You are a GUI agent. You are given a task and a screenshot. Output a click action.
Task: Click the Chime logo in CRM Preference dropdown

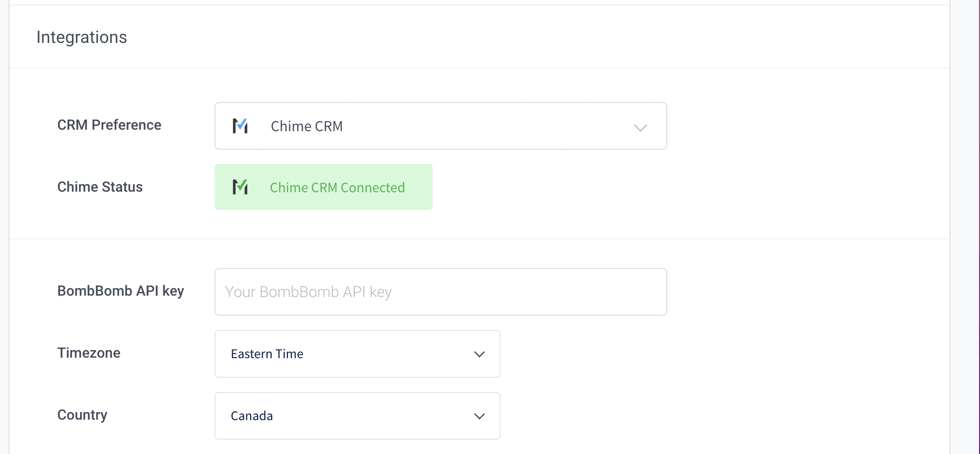click(x=240, y=126)
